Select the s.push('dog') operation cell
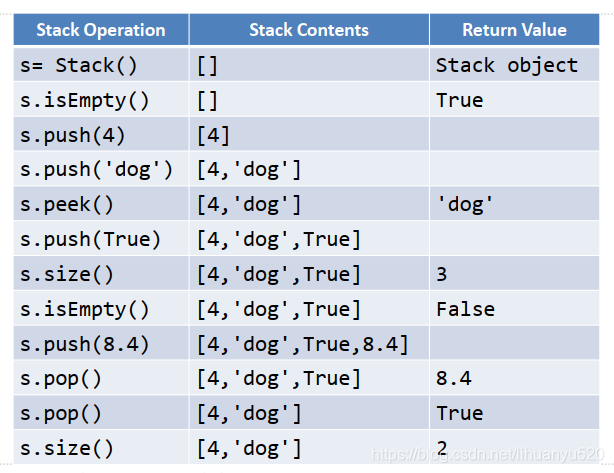614x473 pixels. [96, 170]
